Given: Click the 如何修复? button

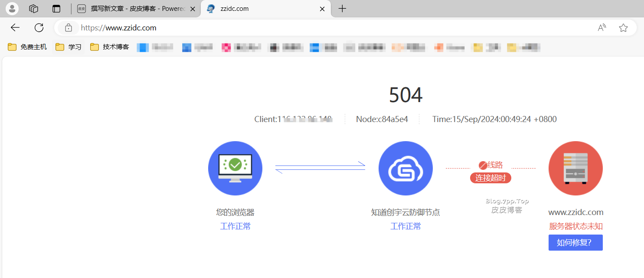Looking at the screenshot, I should [x=575, y=243].
